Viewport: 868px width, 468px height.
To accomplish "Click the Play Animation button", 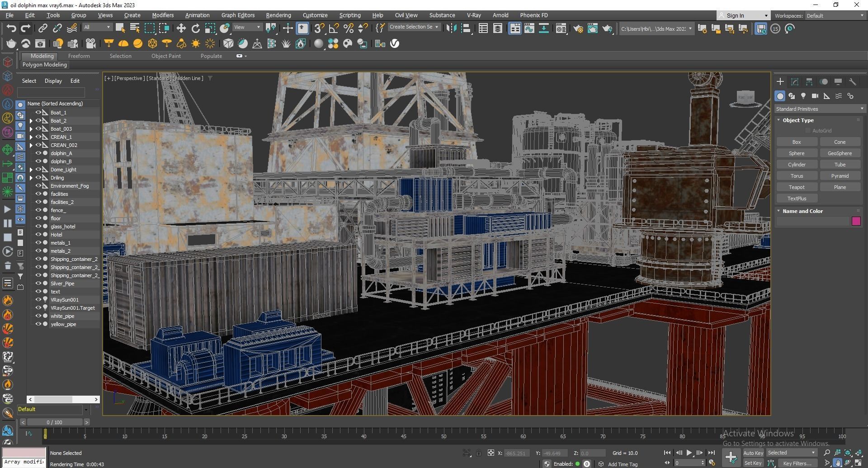I will pos(689,453).
